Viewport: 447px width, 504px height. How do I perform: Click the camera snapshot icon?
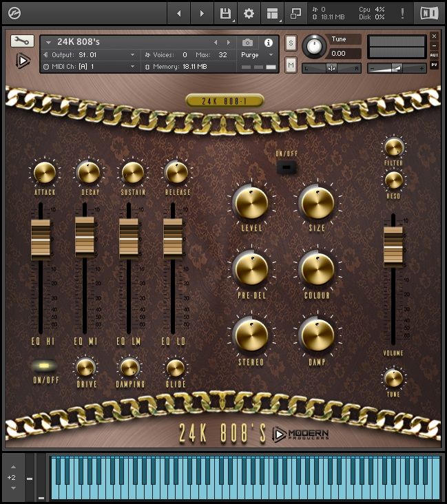[x=247, y=43]
